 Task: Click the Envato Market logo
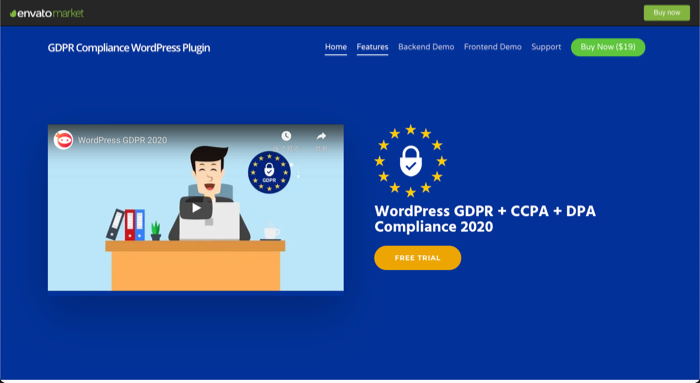coord(47,13)
